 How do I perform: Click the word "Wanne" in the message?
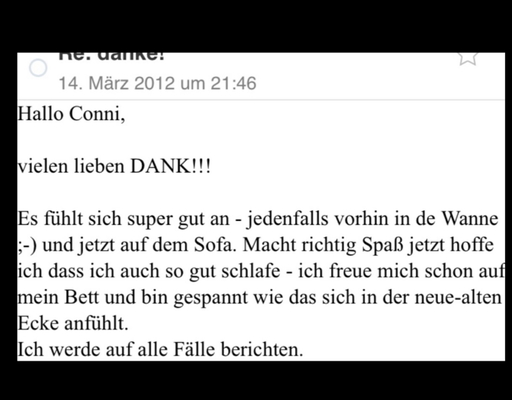tap(470, 219)
